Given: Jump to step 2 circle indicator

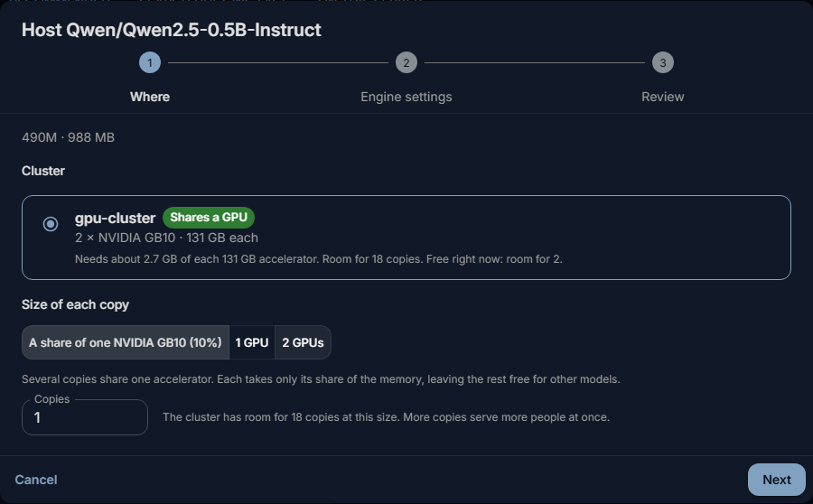Looking at the screenshot, I should coord(406,62).
